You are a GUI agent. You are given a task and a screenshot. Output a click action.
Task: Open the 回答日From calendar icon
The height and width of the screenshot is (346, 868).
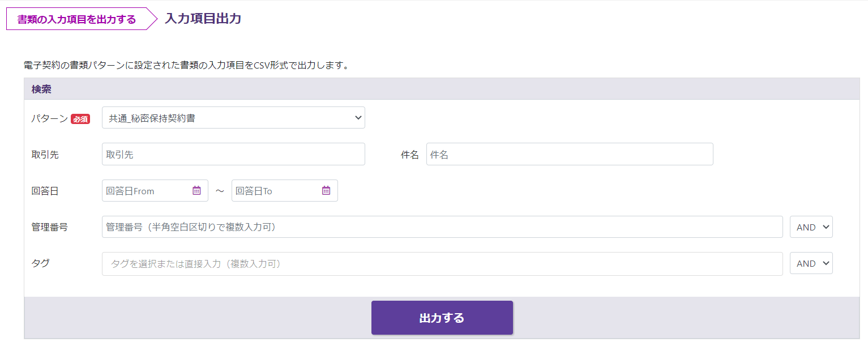coord(196,191)
